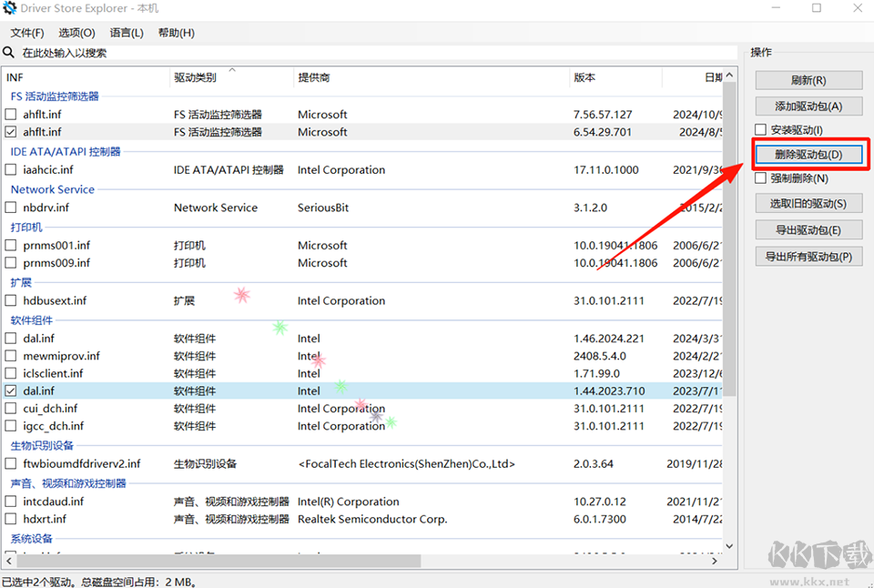This screenshot has width=874, height=588.
Task: Collapse the 生物识别设备 group header
Action: 42,445
